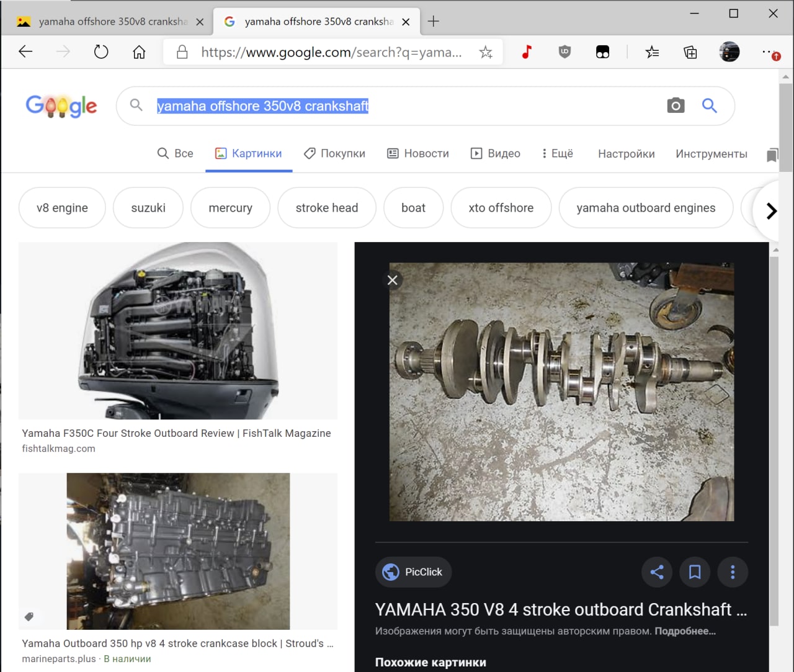Open the uBlock shield extension icon
This screenshot has width=794, height=672.
pos(564,52)
